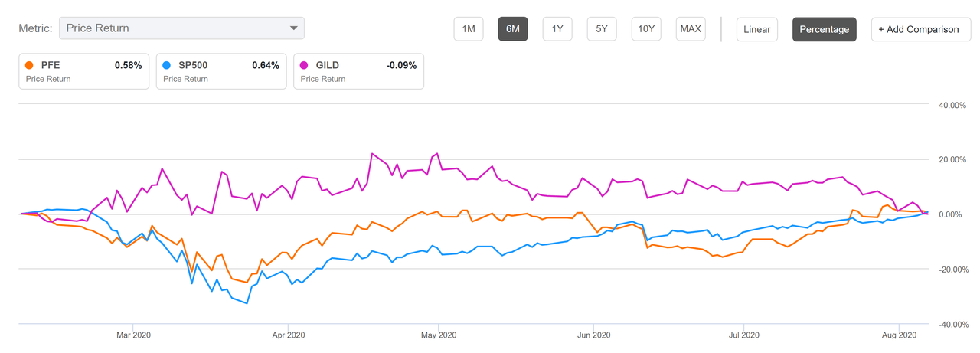Select the 1M time range
The width and height of the screenshot is (980, 353).
(469, 29)
